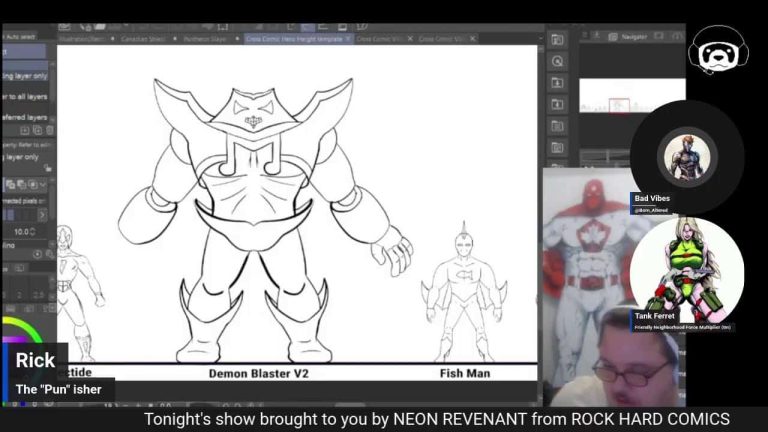Select the 'Refer to all layers' option

[23, 97]
